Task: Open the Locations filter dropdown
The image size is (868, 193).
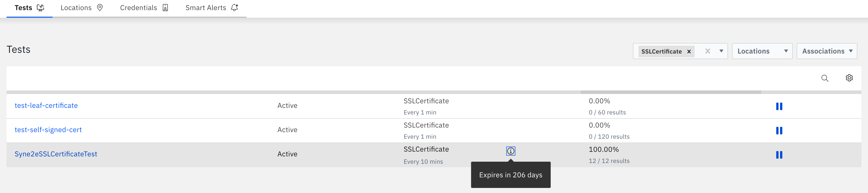Action: [762, 51]
